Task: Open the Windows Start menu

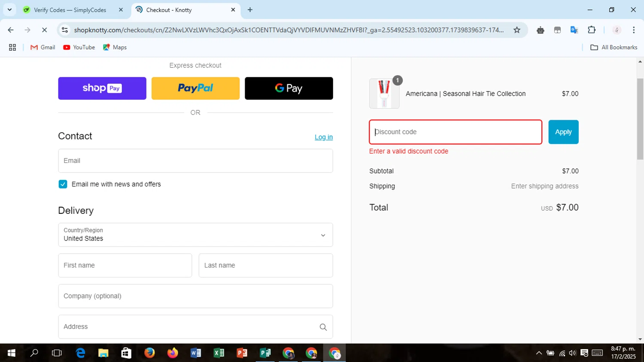Action: click(12, 353)
